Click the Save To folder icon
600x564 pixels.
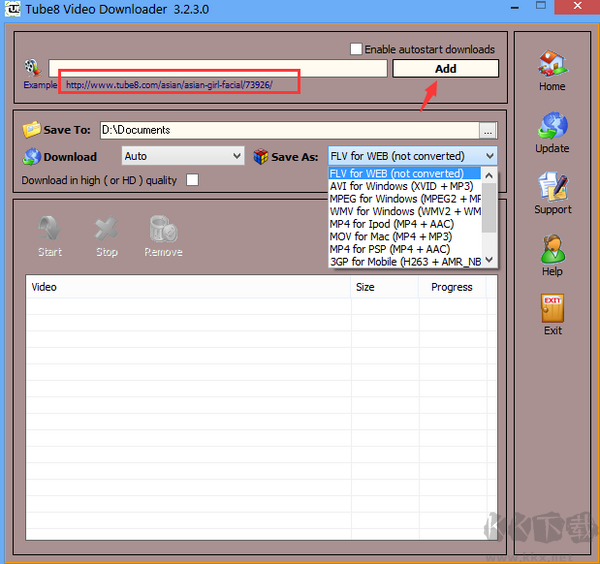point(31,129)
